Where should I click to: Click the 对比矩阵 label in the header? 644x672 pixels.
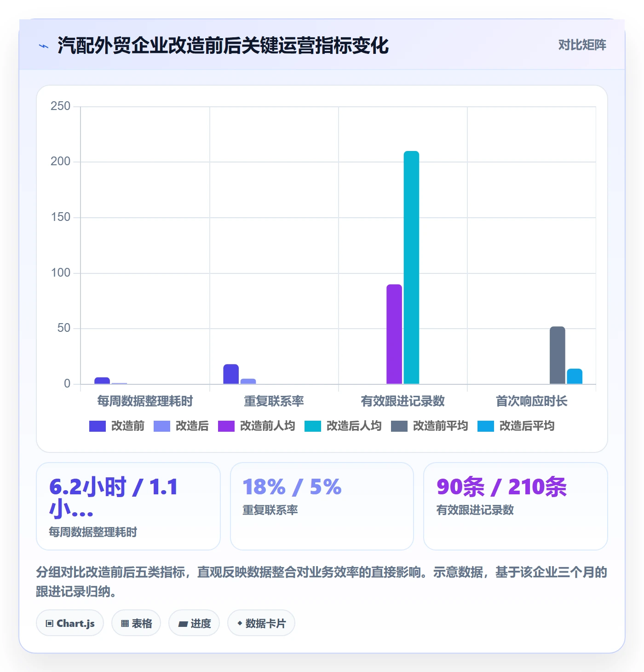coord(582,45)
